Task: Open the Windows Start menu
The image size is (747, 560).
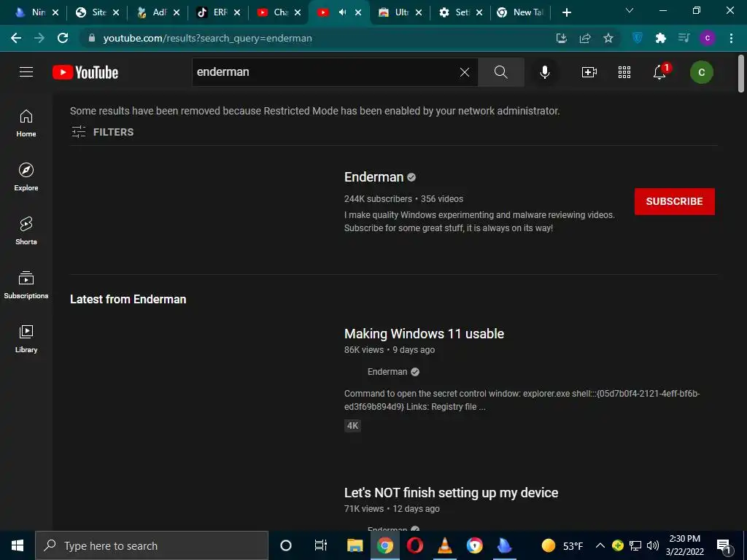Action: pyautogui.click(x=18, y=545)
